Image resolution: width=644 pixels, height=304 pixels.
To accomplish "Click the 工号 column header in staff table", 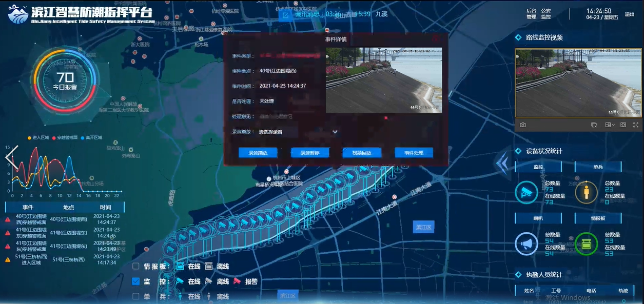I will click(556, 291).
